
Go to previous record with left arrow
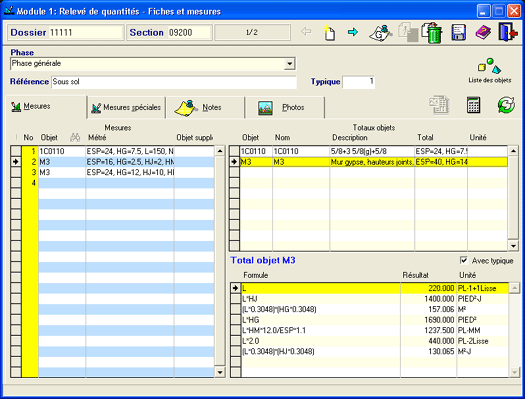306,32
